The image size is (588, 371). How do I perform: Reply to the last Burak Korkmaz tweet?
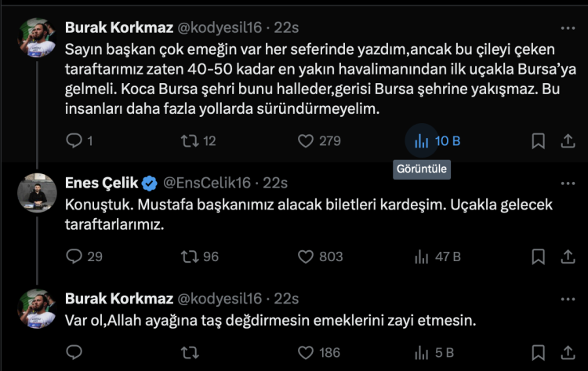(x=74, y=352)
